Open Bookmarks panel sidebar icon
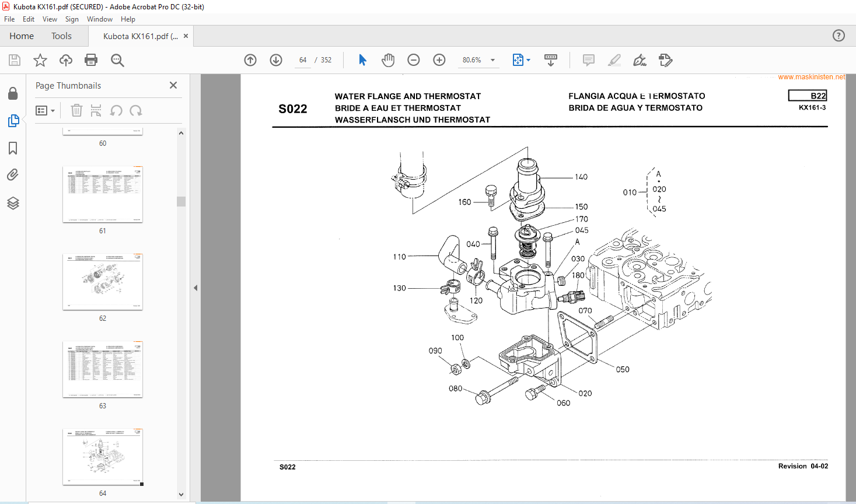 (13, 148)
